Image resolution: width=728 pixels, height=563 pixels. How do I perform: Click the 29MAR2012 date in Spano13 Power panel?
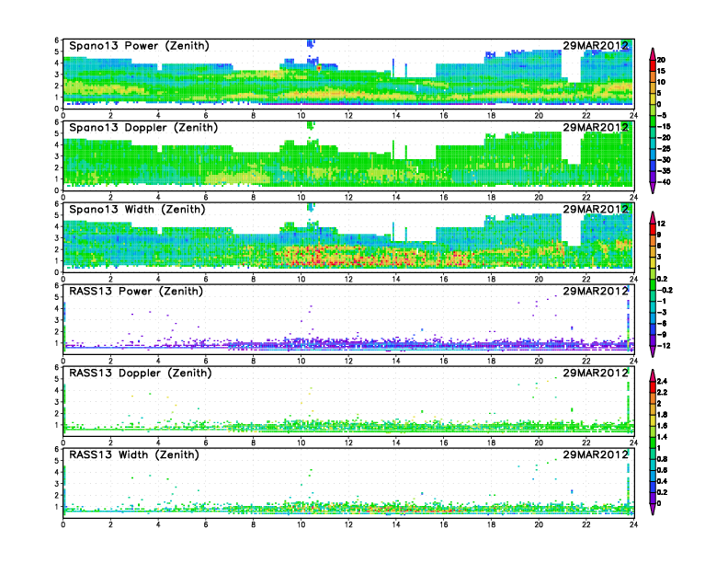point(596,45)
